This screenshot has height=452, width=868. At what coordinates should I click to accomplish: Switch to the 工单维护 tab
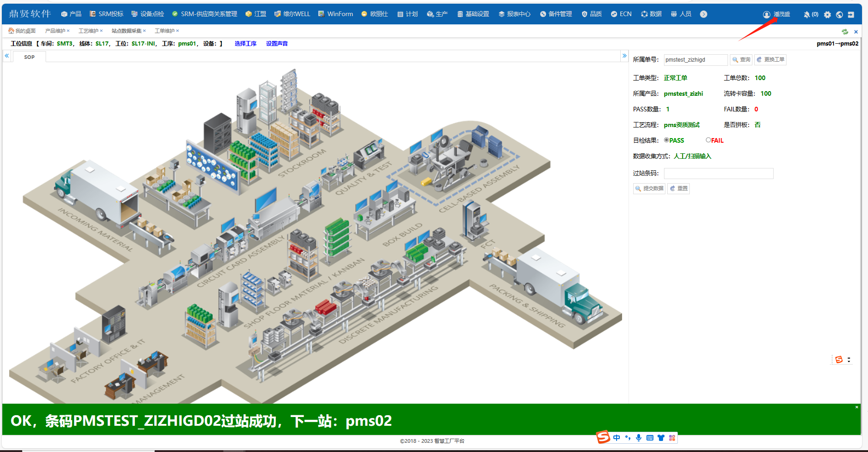click(164, 31)
